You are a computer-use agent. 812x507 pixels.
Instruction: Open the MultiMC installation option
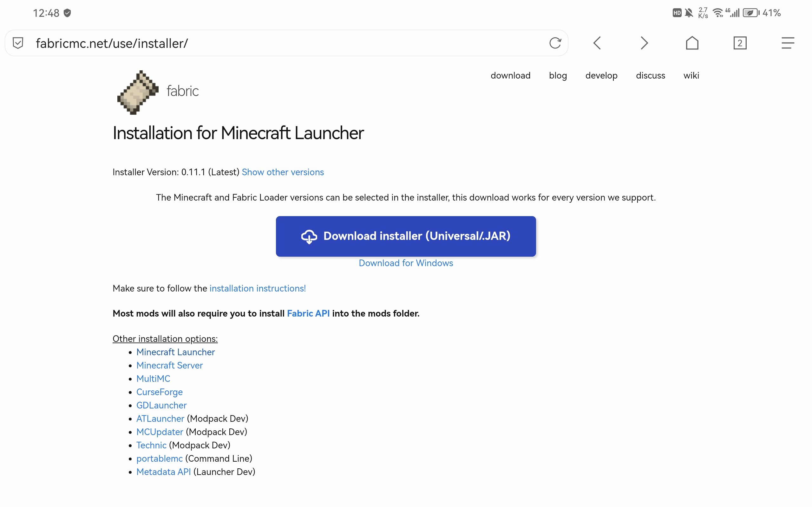coord(153,378)
